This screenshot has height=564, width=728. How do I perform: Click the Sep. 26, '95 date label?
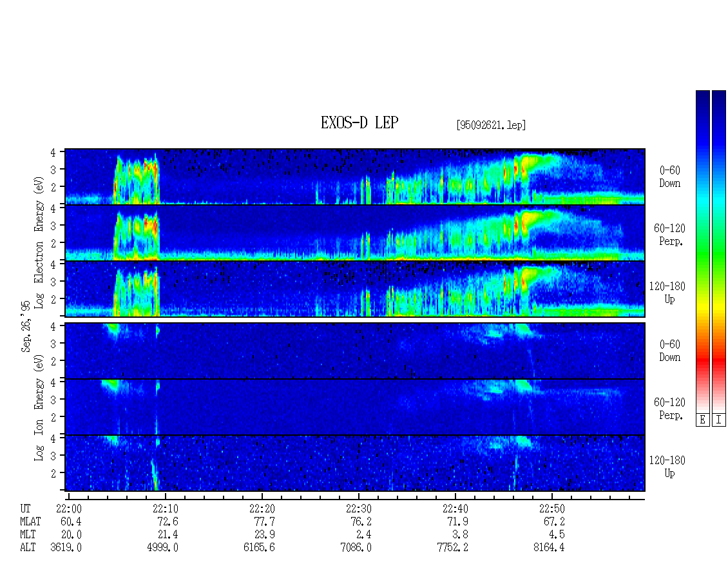[26, 326]
